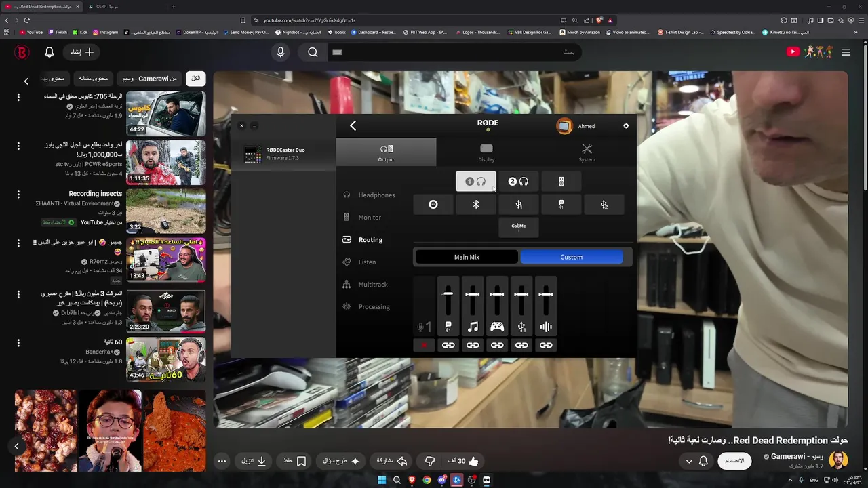
Task: Click the chat channel icon under first fader
Action: tap(448, 327)
